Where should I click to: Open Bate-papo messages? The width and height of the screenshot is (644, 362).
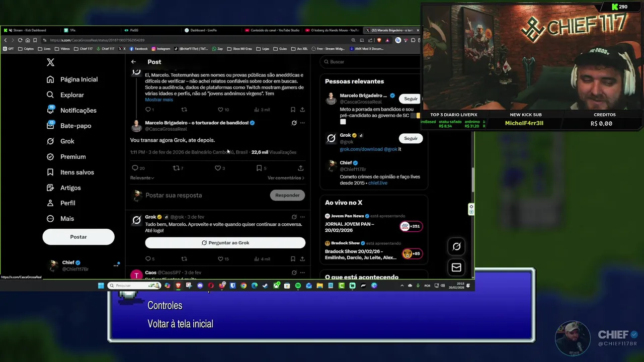[x=69, y=126]
